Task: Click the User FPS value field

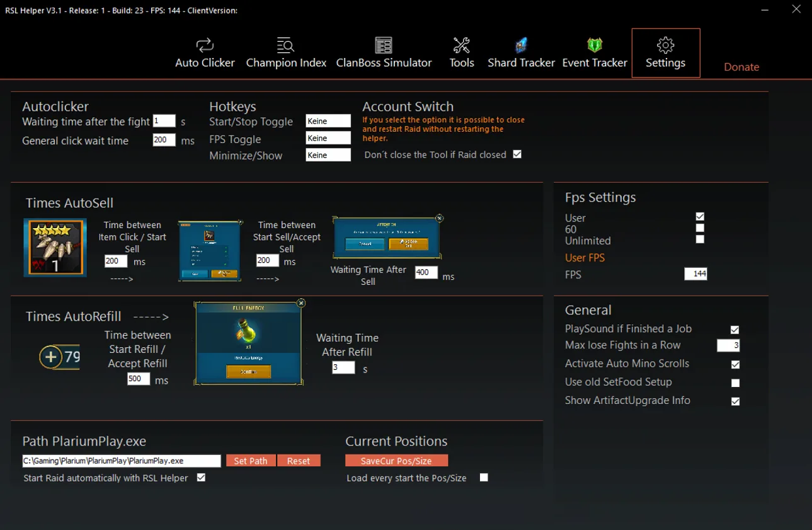Action: (695, 274)
